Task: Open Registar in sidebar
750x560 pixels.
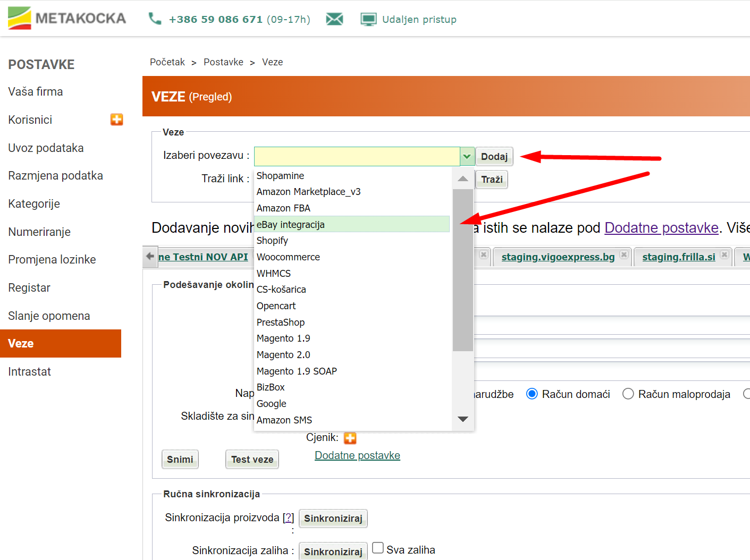Action: [29, 287]
